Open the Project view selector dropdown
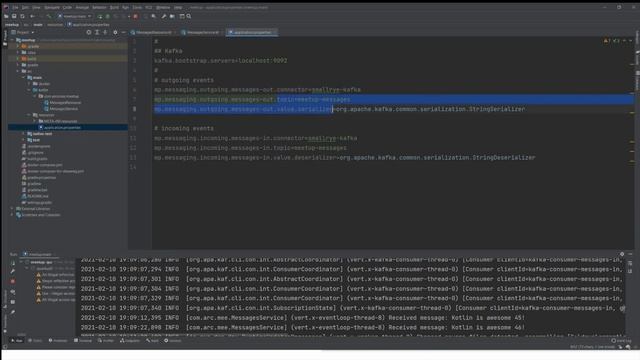Image resolution: width=640 pixels, height=360 pixels. 23,32
